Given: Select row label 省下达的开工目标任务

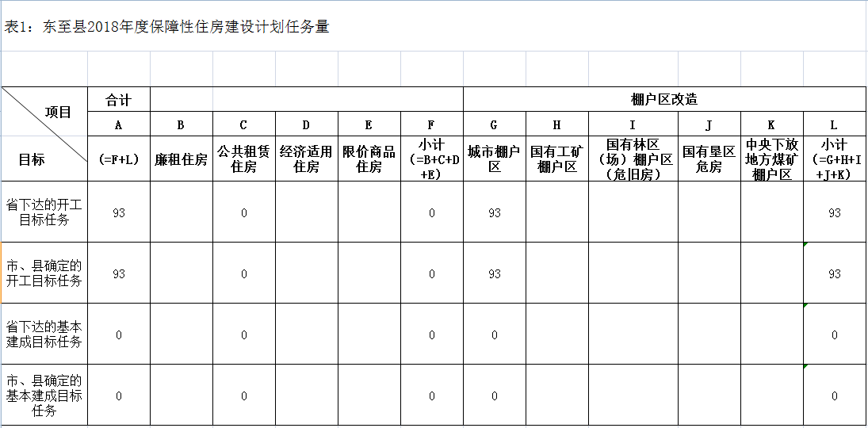Looking at the screenshot, I should [x=44, y=212].
